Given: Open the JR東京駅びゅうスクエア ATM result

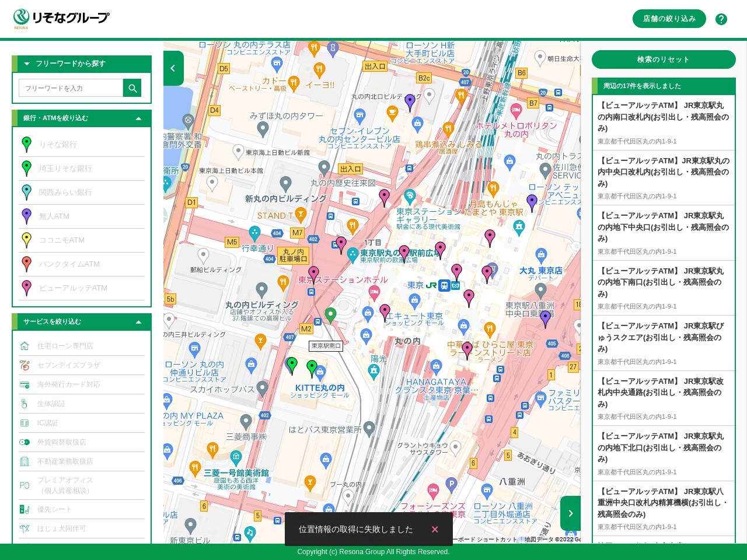Looking at the screenshot, I should point(664,343).
